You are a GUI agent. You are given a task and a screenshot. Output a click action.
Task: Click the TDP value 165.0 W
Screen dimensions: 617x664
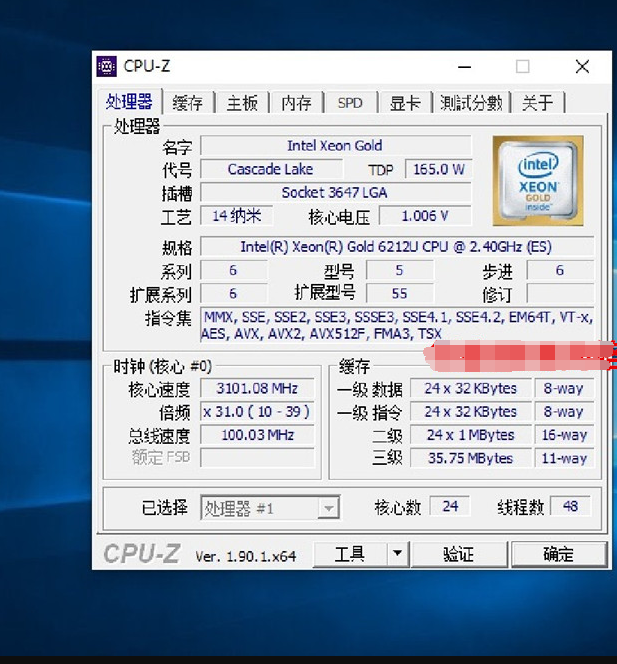[x=438, y=169]
